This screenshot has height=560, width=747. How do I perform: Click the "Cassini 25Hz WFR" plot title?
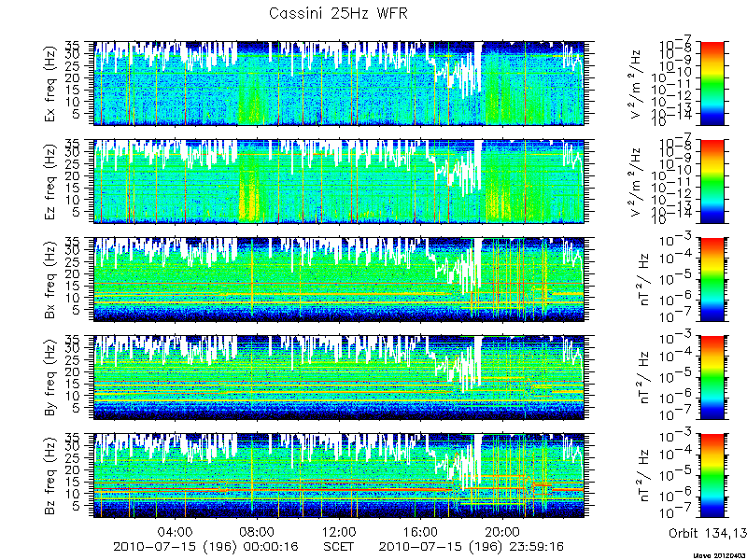[x=338, y=13]
